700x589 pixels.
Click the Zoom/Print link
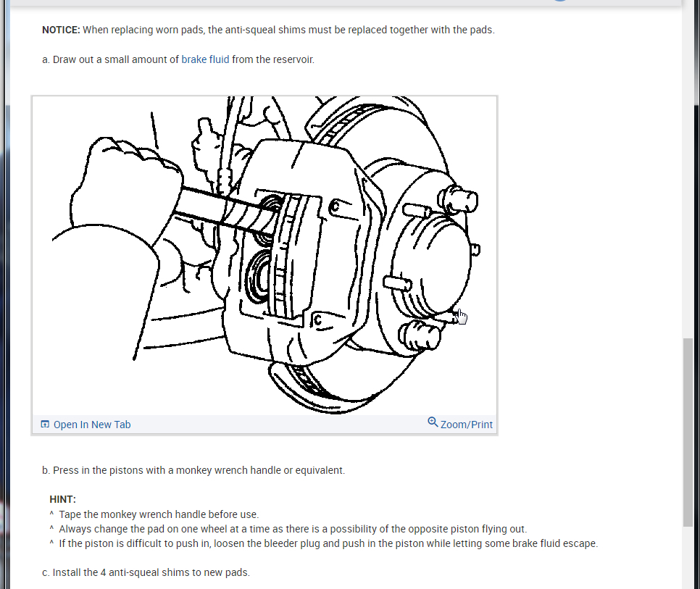click(467, 425)
